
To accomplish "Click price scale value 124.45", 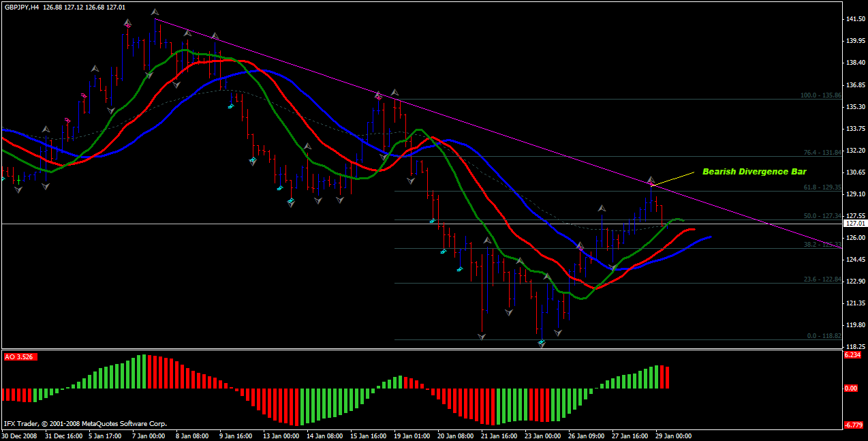I will (x=855, y=260).
